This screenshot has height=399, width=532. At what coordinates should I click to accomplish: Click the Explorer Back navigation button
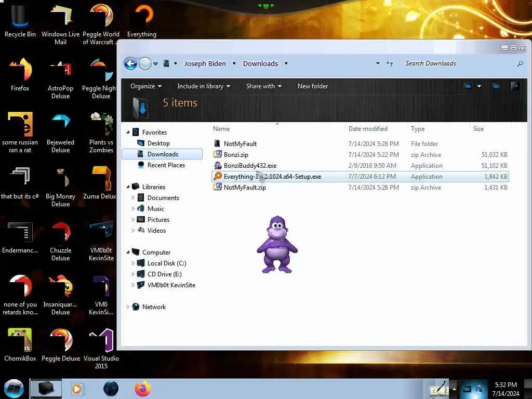coord(130,63)
